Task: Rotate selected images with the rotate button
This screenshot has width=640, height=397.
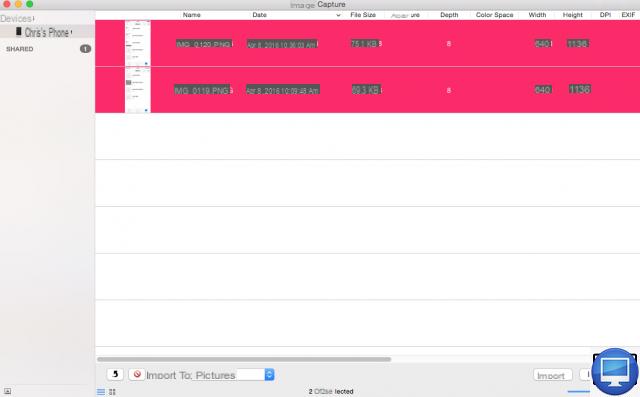Action: click(x=115, y=374)
